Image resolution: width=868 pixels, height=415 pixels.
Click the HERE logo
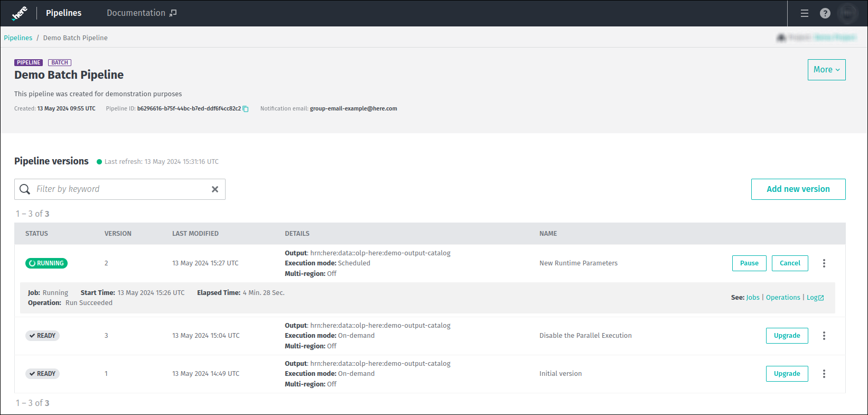tap(20, 13)
